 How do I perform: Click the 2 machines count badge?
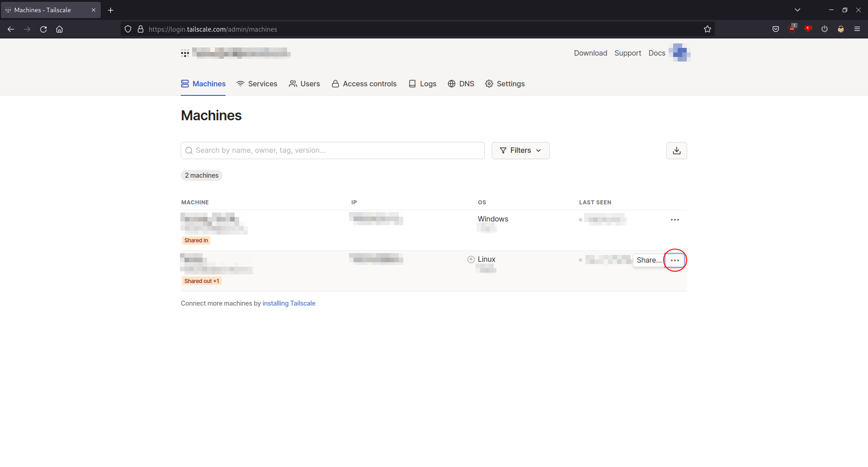[202, 175]
